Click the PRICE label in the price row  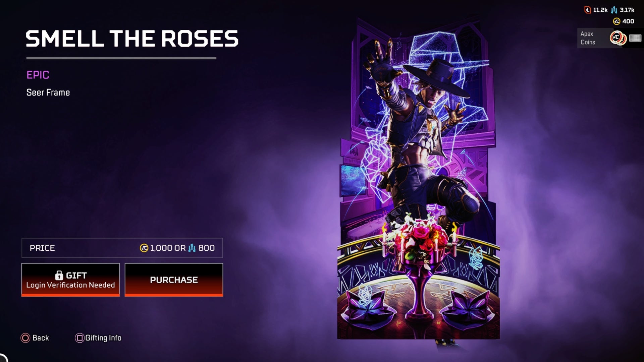(x=42, y=248)
